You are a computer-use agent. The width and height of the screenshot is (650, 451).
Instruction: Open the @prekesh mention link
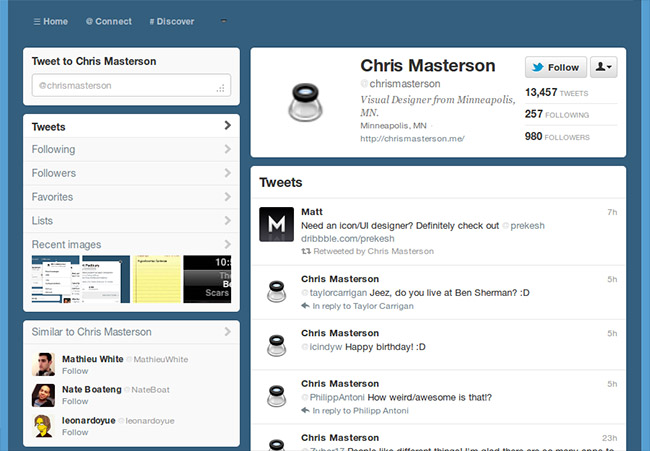click(x=524, y=226)
